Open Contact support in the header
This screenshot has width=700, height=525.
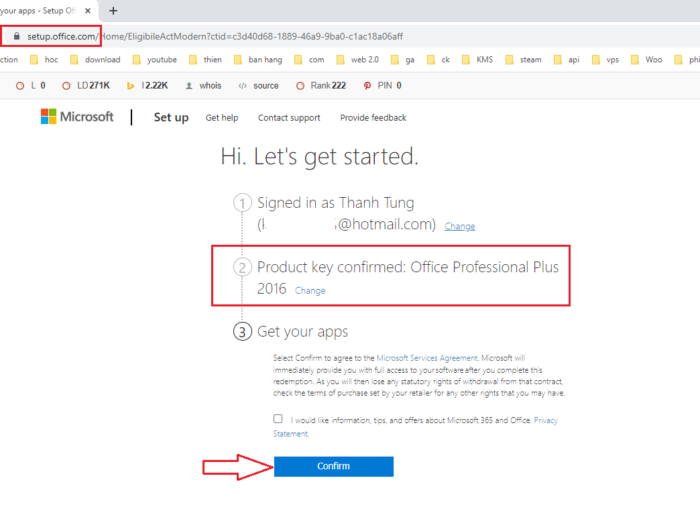pos(289,118)
